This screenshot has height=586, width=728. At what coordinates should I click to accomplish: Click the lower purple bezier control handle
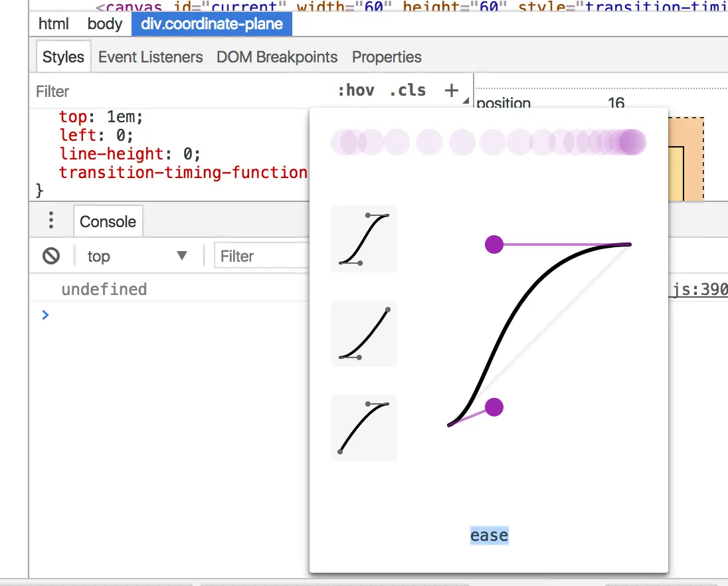pos(494,407)
